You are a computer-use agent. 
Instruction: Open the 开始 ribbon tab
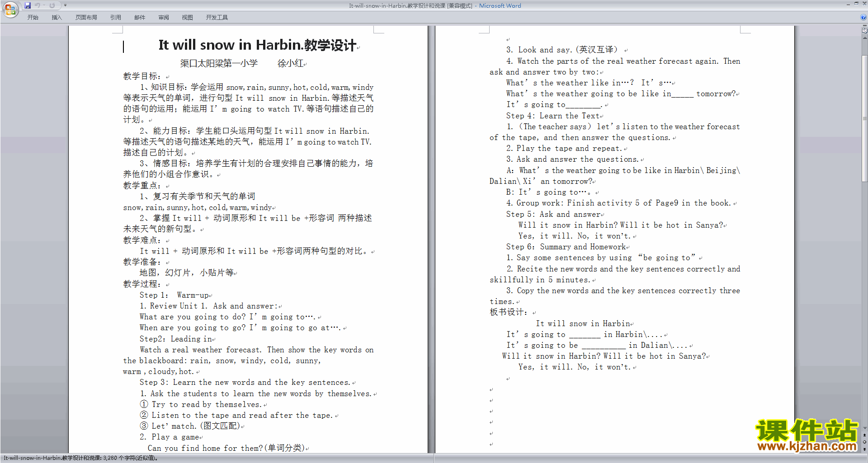point(33,18)
